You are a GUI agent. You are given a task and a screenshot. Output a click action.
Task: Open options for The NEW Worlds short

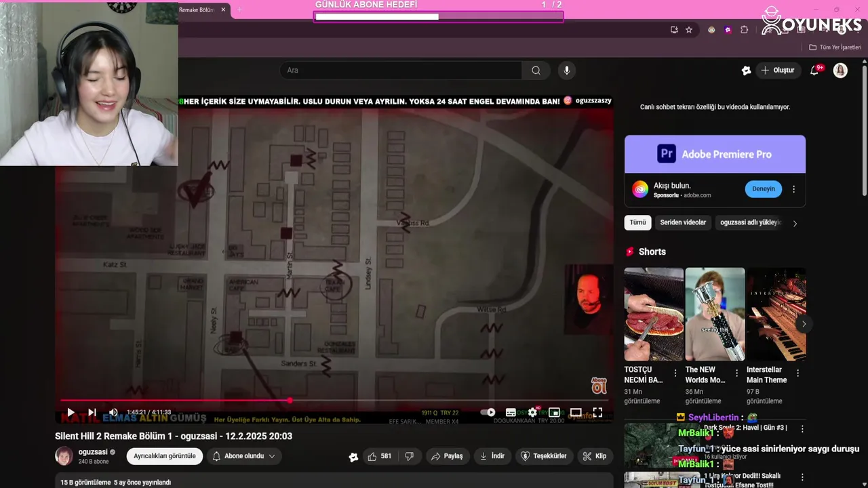tap(736, 373)
